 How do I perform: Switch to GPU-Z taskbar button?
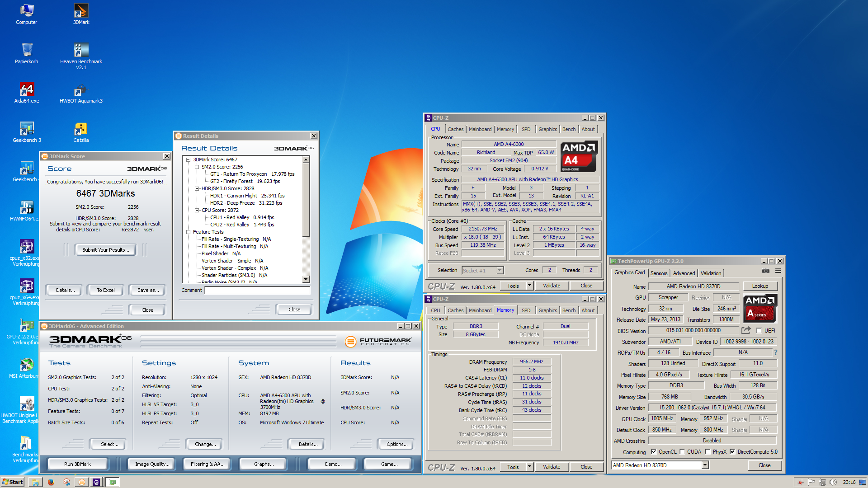pos(113,482)
